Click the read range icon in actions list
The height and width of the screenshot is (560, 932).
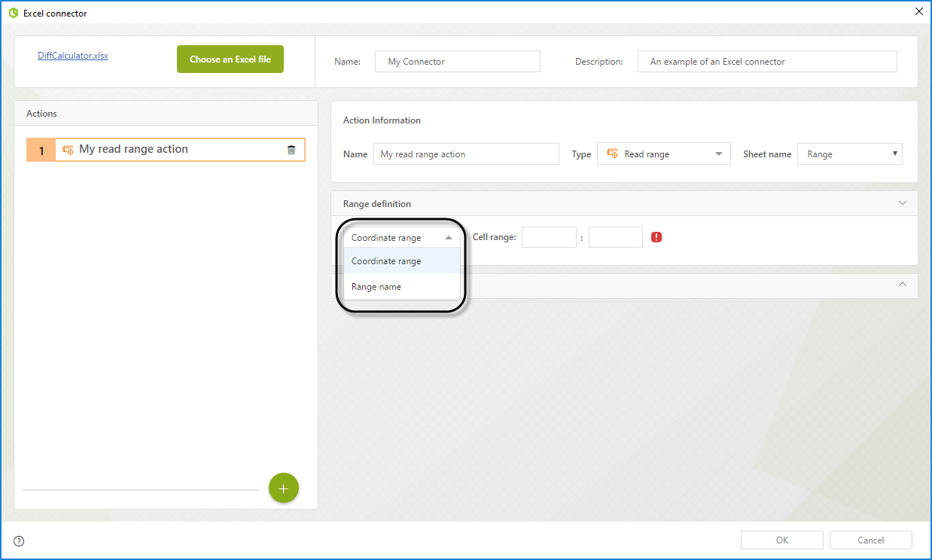[x=68, y=150]
